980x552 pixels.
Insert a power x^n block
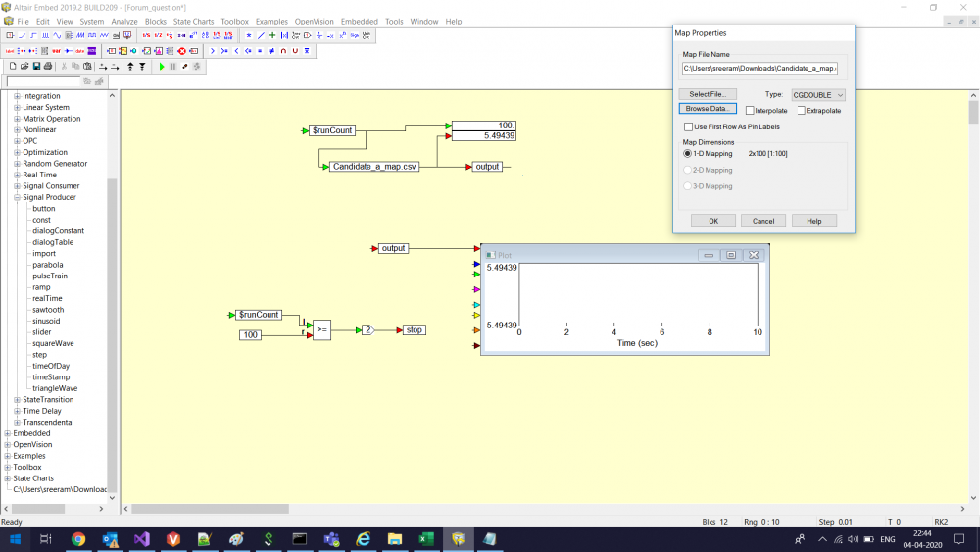coord(342,35)
